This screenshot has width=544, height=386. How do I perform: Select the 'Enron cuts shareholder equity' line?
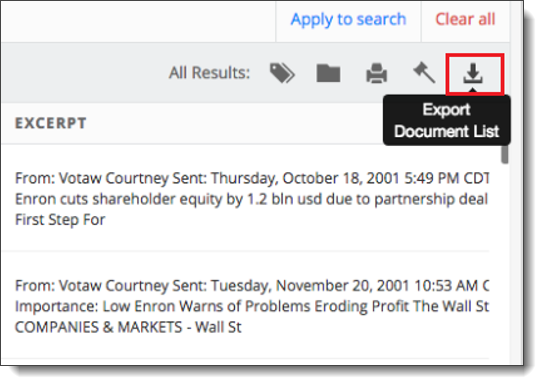point(252,199)
